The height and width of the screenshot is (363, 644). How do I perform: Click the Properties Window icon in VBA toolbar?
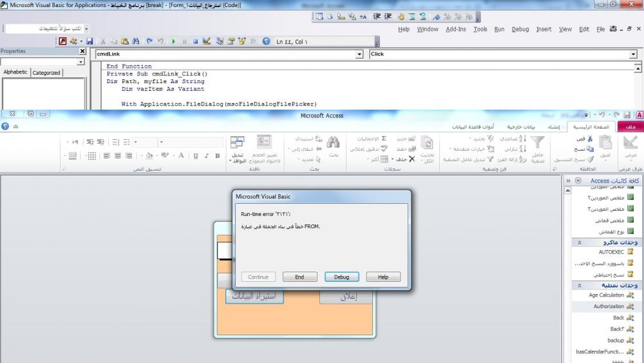pyautogui.click(x=231, y=41)
